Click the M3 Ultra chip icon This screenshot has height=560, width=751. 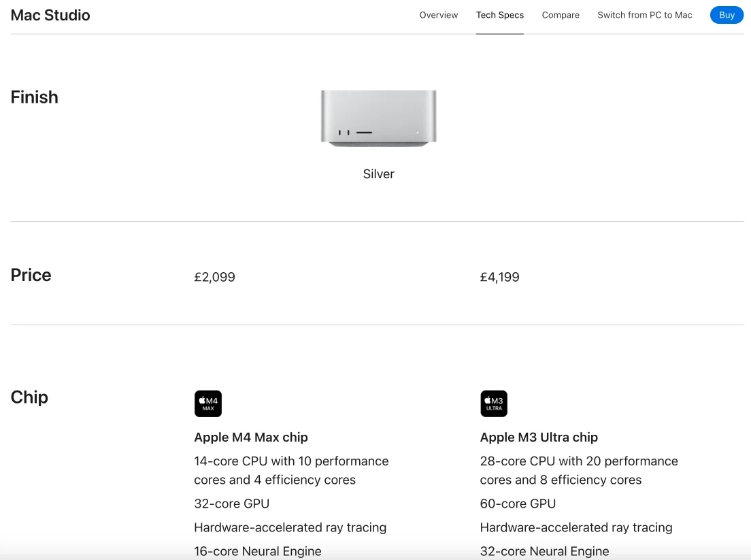[x=494, y=403]
